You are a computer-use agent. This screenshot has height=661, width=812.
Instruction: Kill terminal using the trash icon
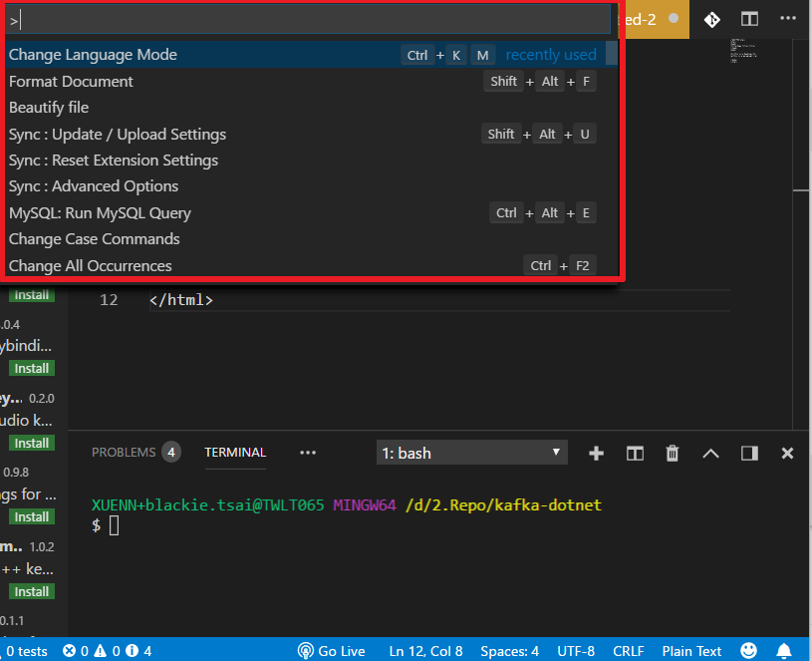[x=673, y=453]
